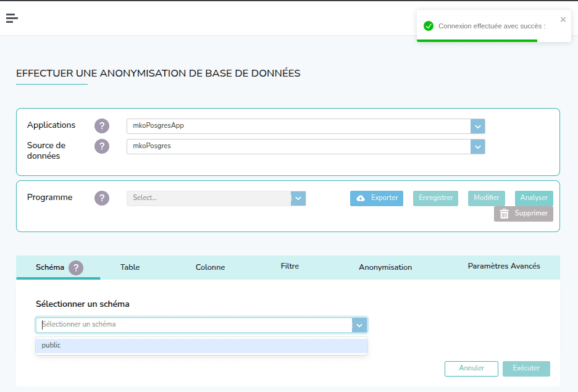Collapse the schema dropdown arrow
The width and height of the screenshot is (578, 392).
point(359,325)
